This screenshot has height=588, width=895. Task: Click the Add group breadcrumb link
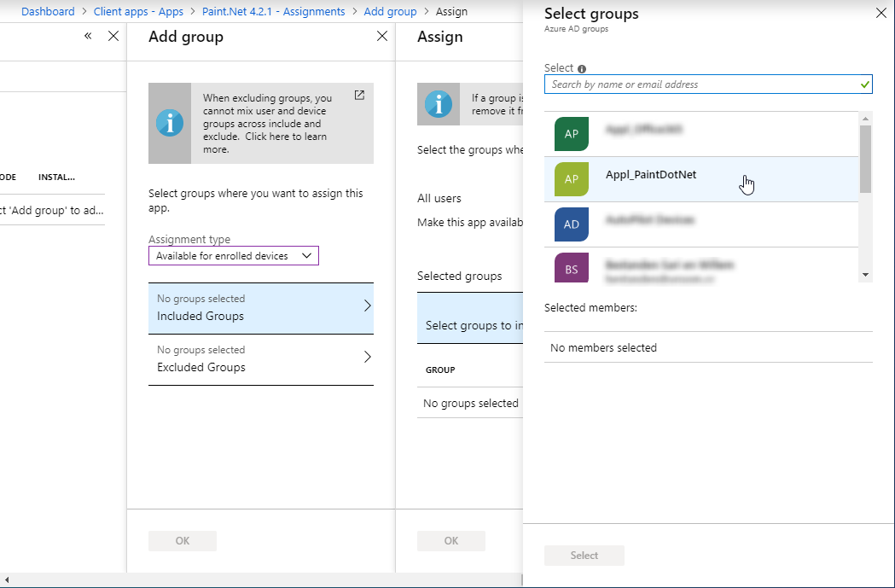390,12
